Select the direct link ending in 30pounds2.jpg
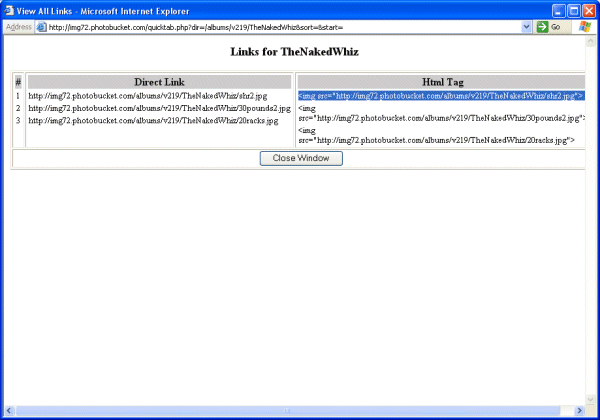600x420 pixels. click(160, 108)
